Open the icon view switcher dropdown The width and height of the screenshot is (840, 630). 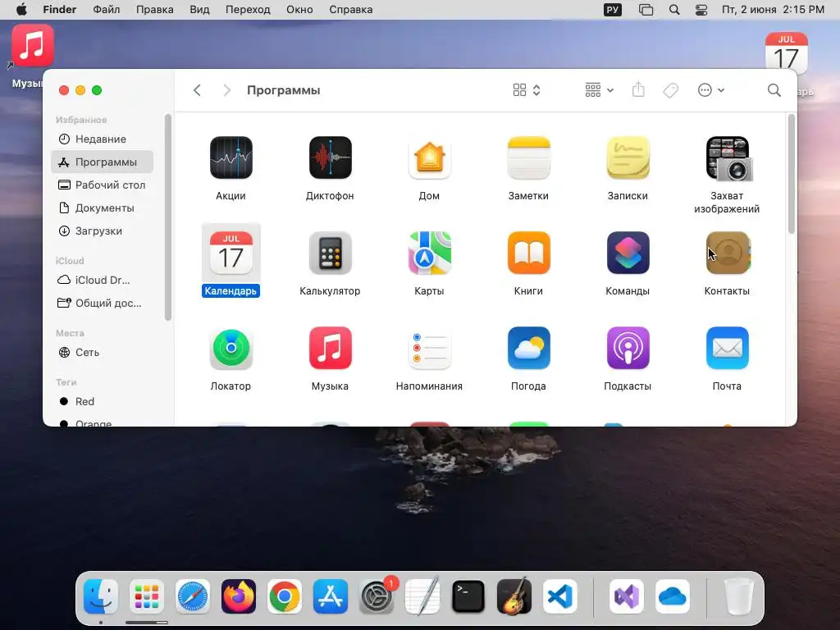click(x=527, y=90)
